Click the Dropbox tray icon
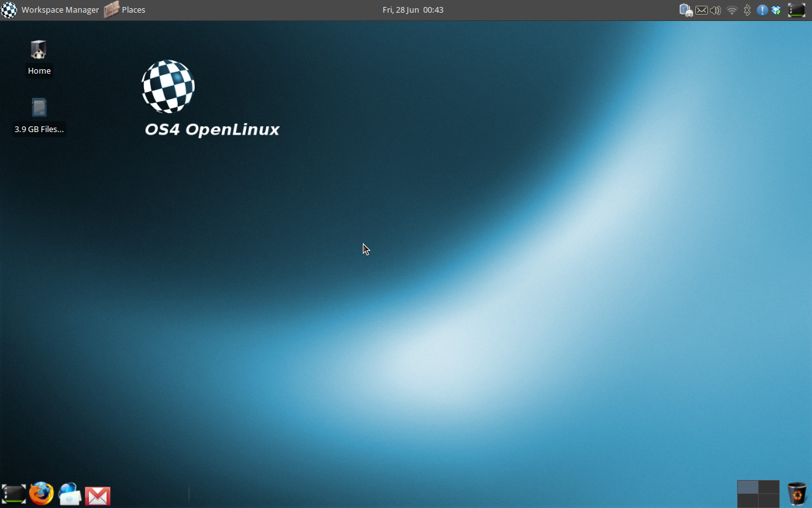The image size is (812, 508). point(776,10)
